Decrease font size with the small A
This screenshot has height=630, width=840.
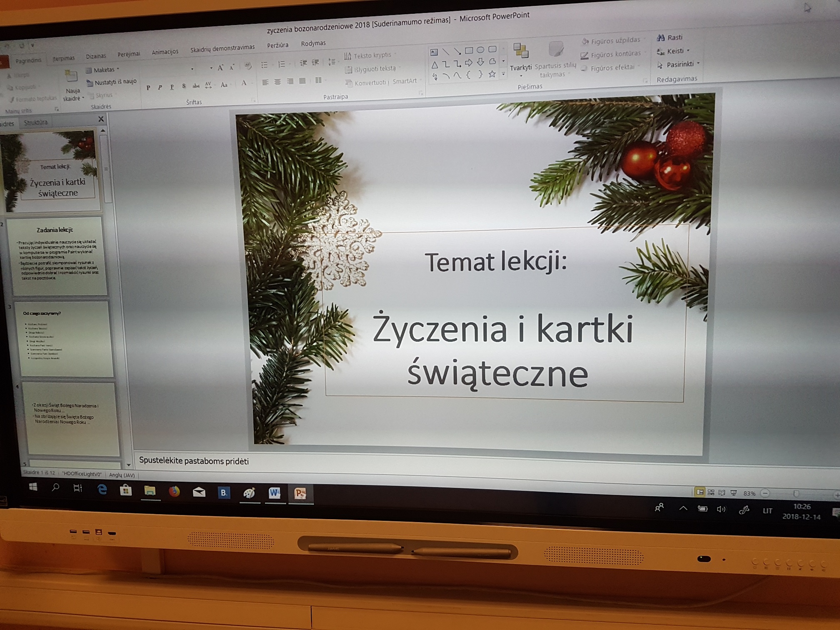point(232,67)
